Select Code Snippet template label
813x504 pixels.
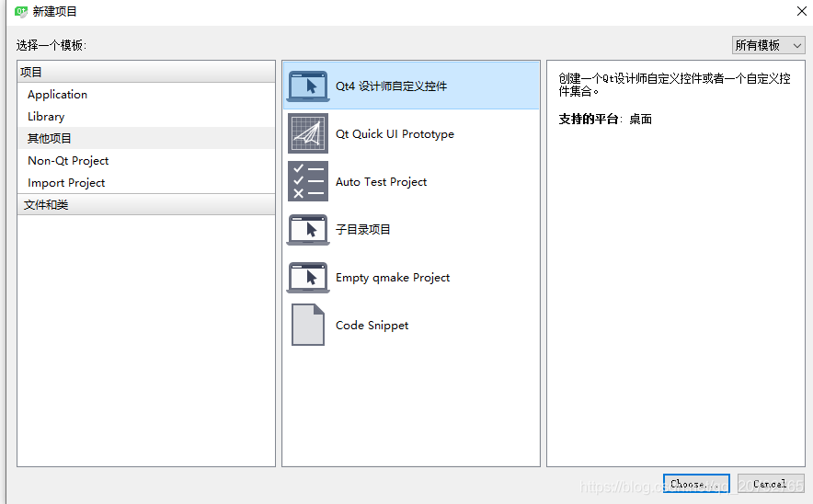point(372,325)
